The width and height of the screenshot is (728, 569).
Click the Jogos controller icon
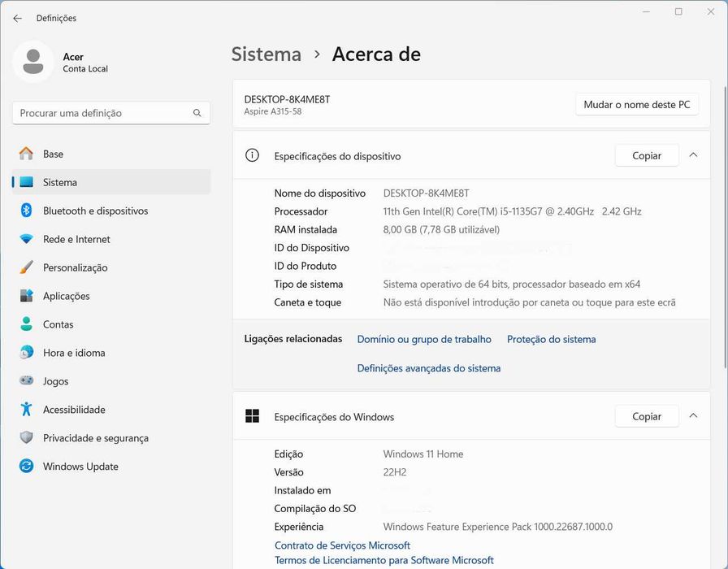coord(26,381)
